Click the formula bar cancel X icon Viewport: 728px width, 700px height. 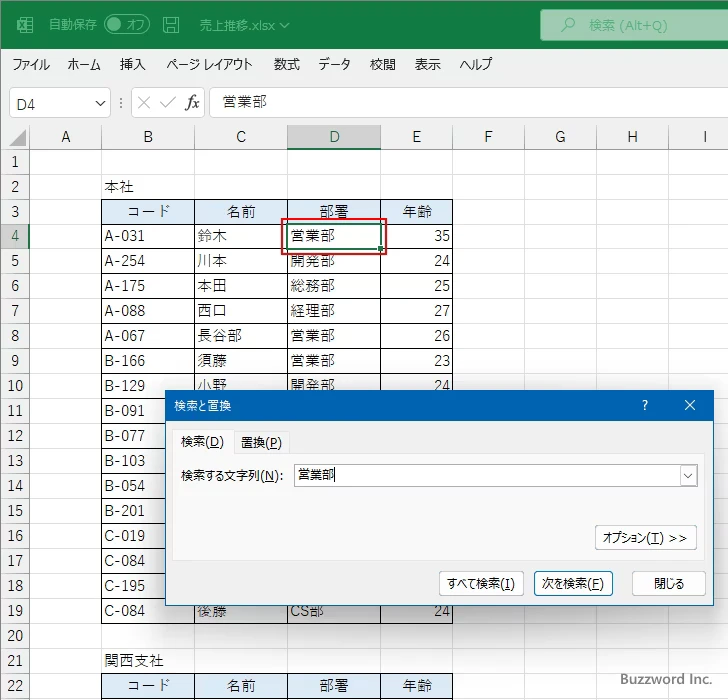tap(144, 102)
